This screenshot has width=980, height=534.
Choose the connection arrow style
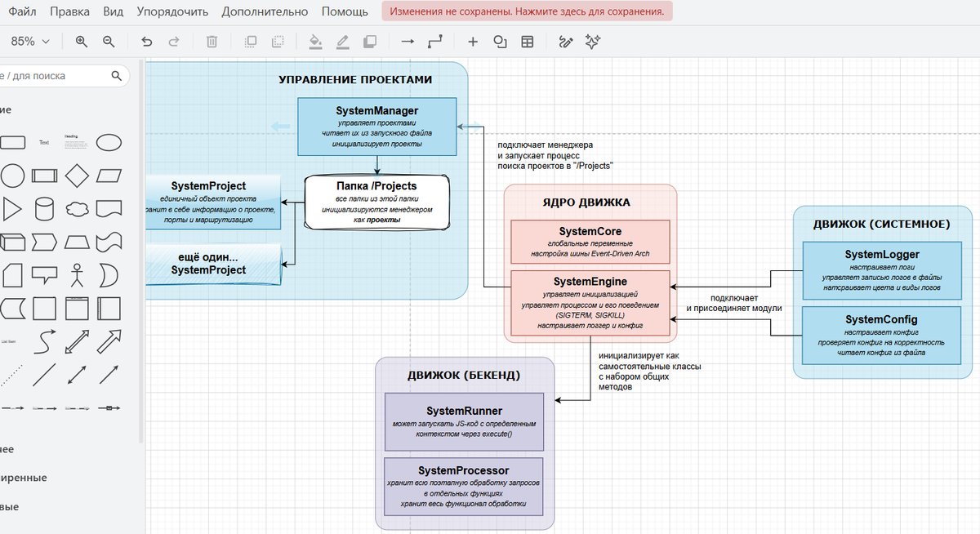[408, 42]
